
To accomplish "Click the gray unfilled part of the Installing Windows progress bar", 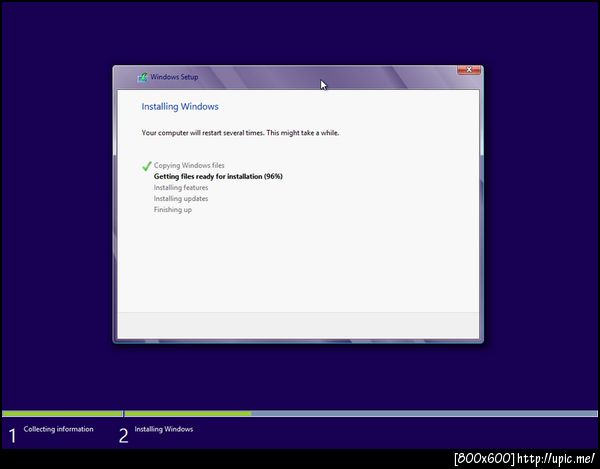I will point(424,414).
